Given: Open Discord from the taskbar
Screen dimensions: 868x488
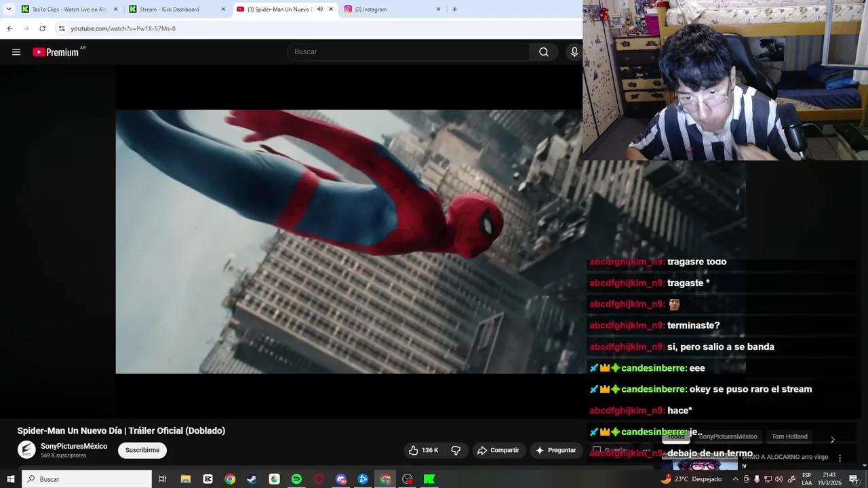Looking at the screenshot, I should click(341, 479).
